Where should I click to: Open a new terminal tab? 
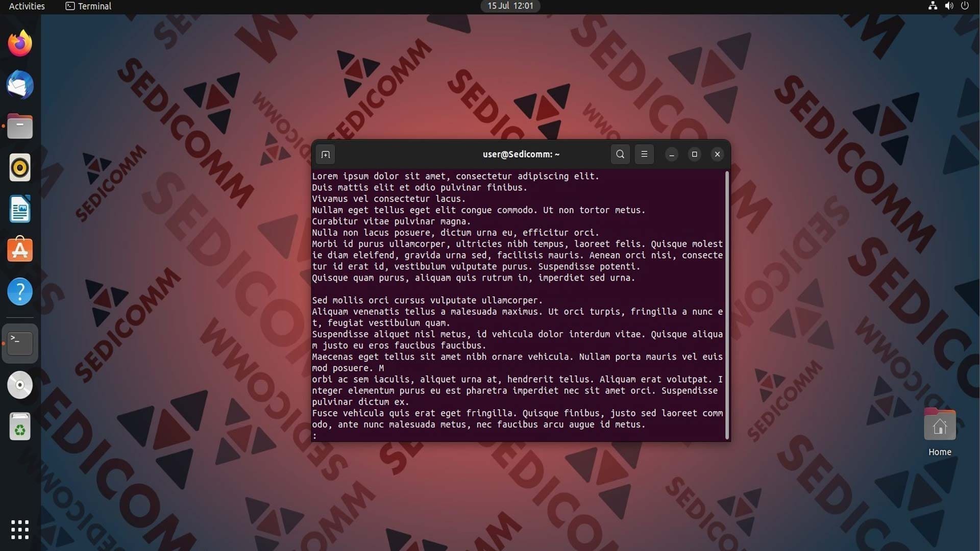click(x=326, y=154)
